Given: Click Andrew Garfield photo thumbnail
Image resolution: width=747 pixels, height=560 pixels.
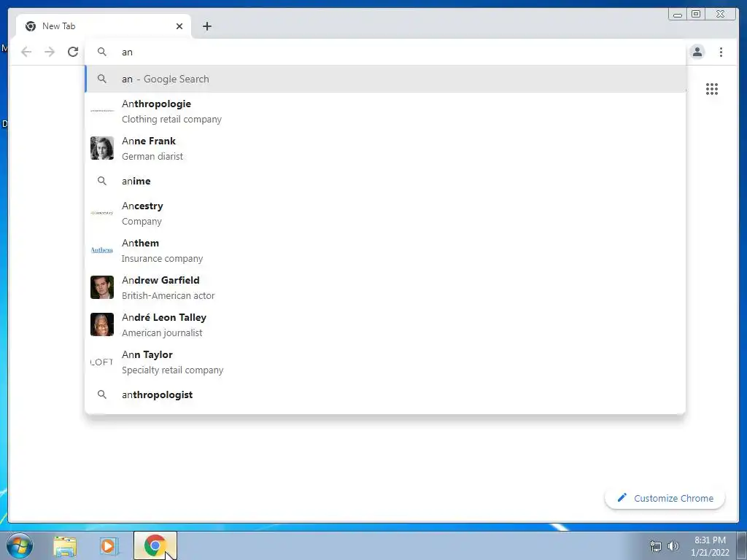Looking at the screenshot, I should coord(102,287).
